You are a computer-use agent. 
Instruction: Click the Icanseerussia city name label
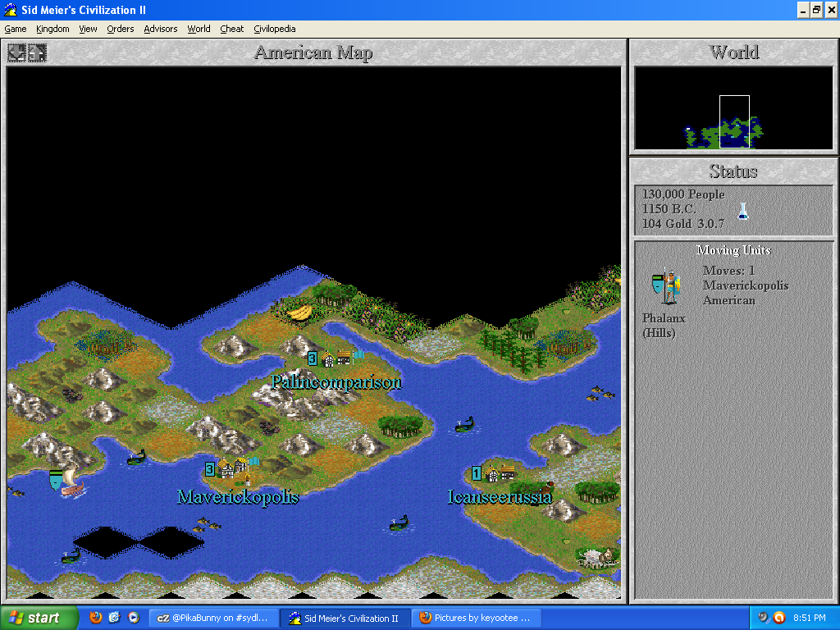(500, 496)
